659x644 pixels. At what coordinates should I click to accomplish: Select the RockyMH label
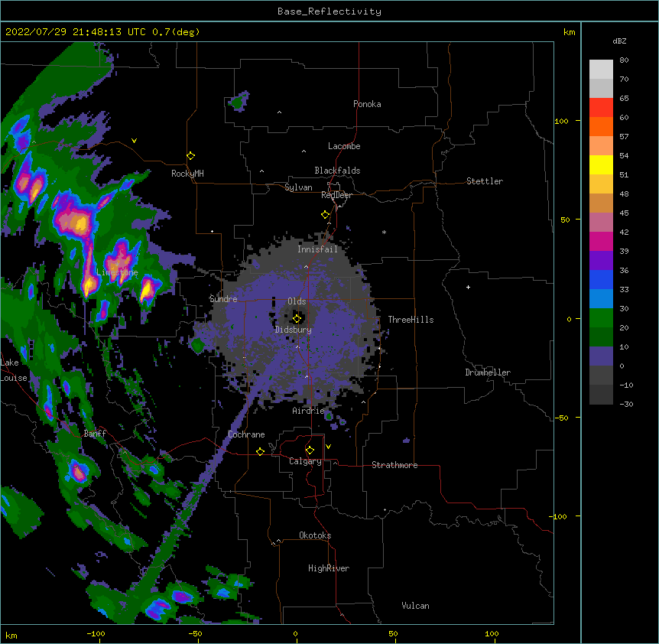[x=187, y=174]
